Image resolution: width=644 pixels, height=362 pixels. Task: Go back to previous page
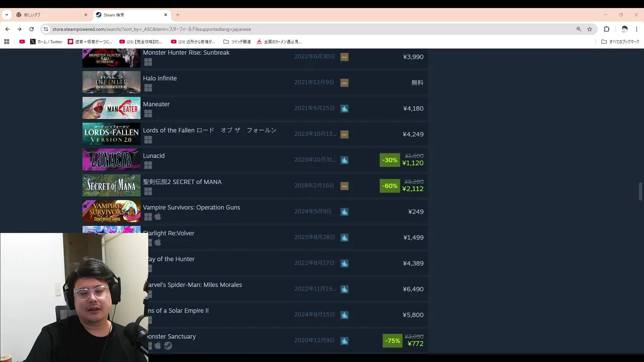7,29
